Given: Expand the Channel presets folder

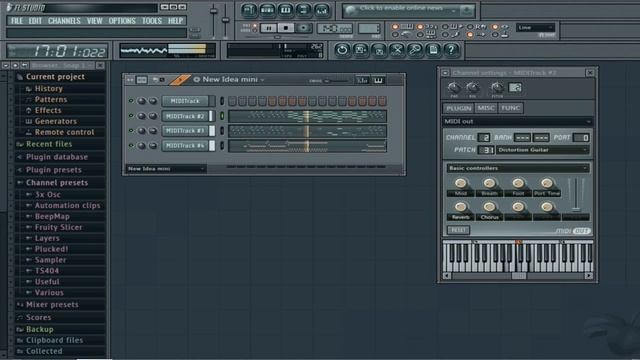Looking at the screenshot, I should pyautogui.click(x=57, y=183).
